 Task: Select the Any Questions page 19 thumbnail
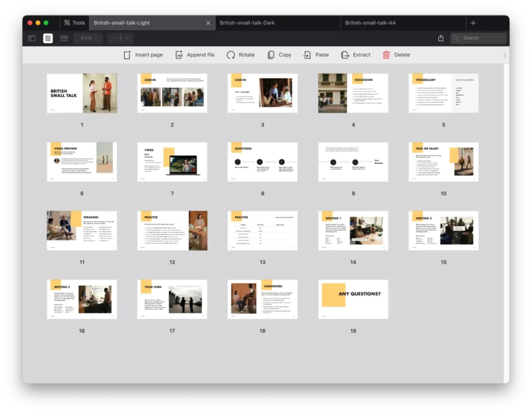(x=353, y=299)
